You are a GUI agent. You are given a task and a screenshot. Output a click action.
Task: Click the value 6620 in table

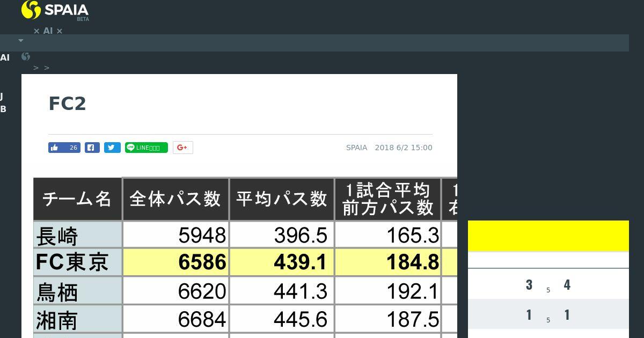tap(202, 291)
